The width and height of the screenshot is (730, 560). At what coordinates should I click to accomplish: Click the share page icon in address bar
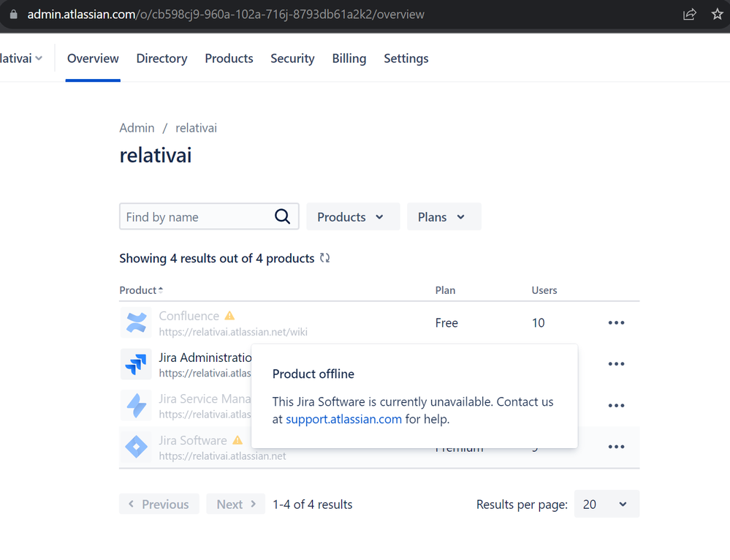tap(690, 15)
